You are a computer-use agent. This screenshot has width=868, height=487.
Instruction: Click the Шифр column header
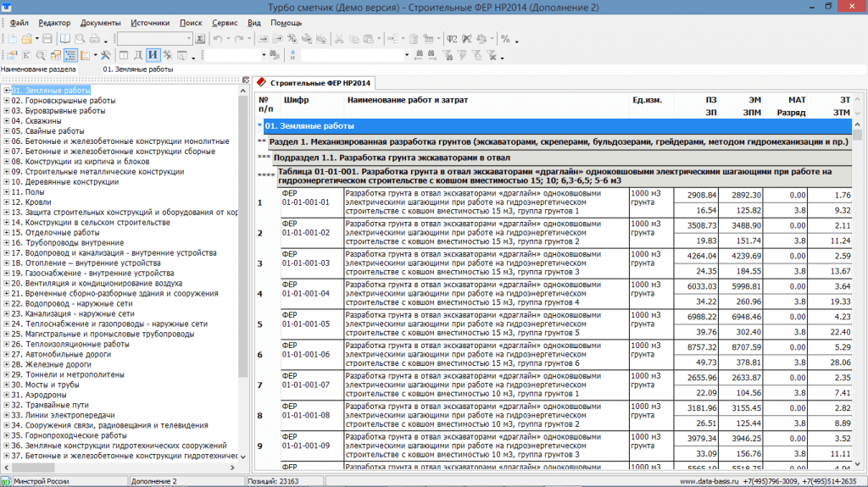296,100
